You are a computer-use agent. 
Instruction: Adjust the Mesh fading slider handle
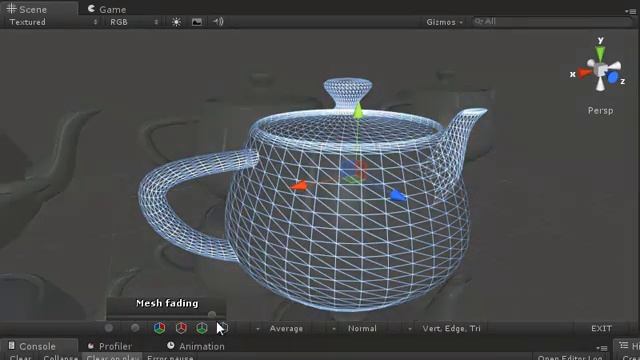211,314
